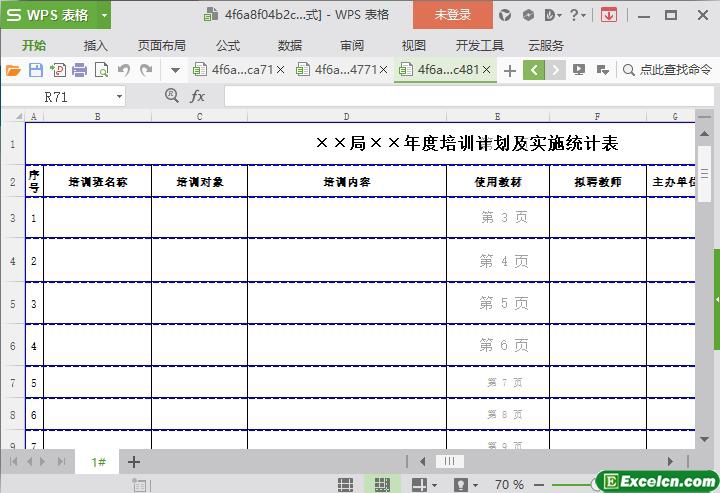Switch to normal view in status bar

345,484
